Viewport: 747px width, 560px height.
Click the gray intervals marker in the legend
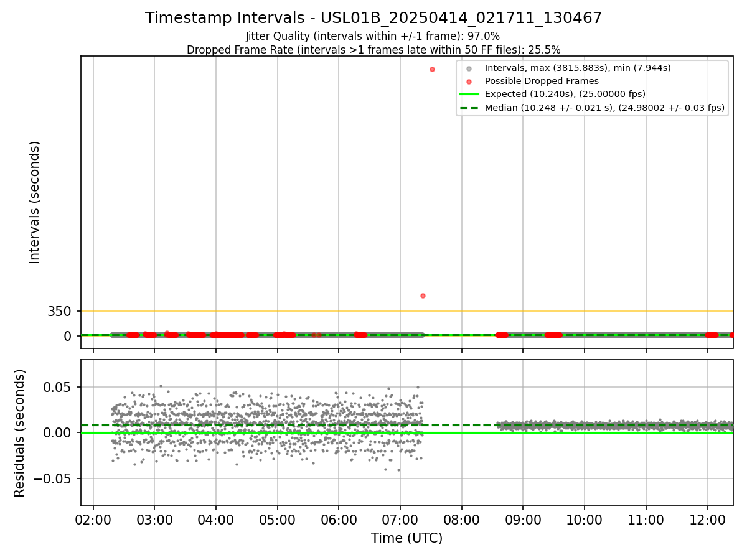(x=469, y=68)
